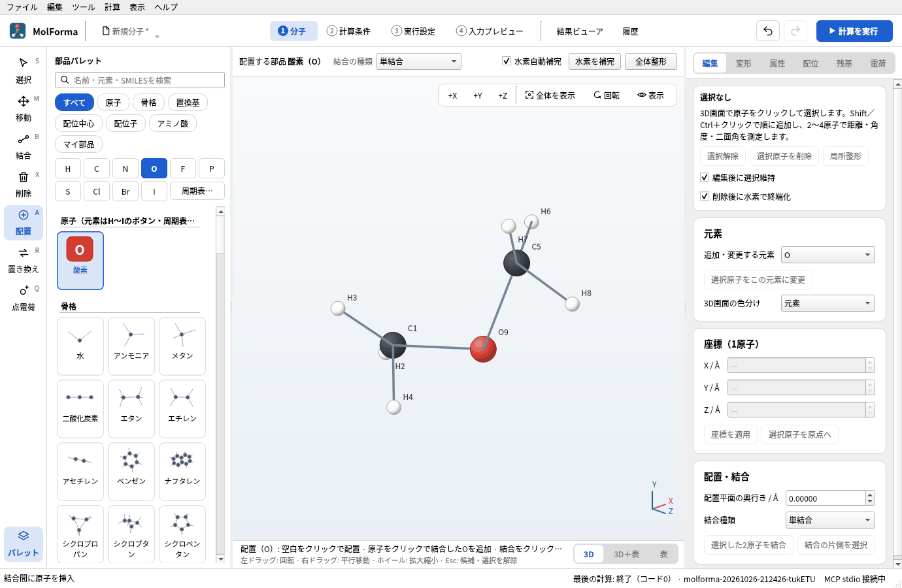
Task: Open the 周期表 element picker
Action: pos(197,191)
